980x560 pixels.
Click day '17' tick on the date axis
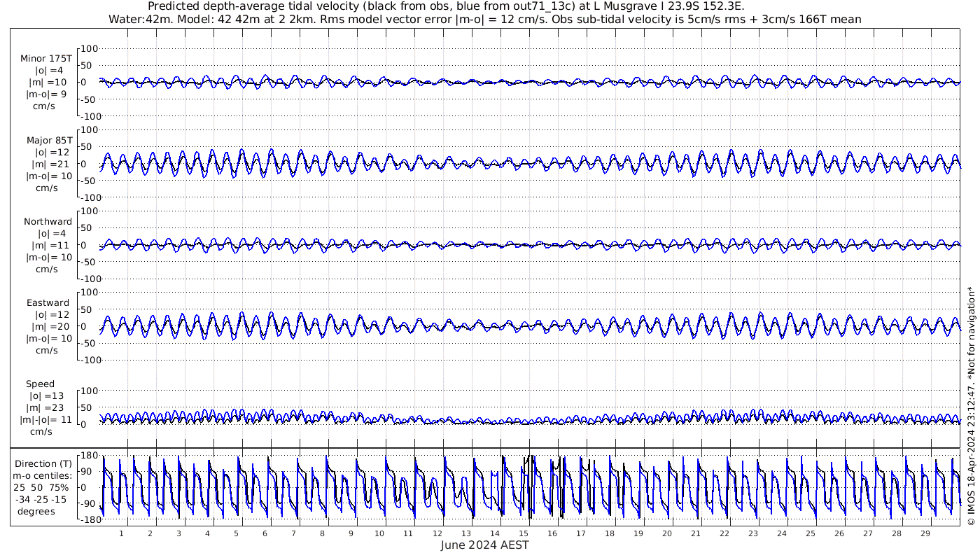pos(580,533)
